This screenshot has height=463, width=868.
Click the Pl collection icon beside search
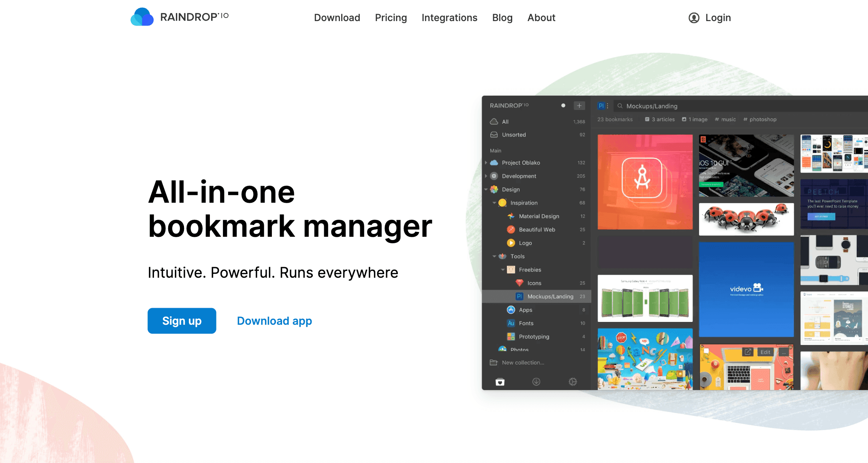coord(601,106)
